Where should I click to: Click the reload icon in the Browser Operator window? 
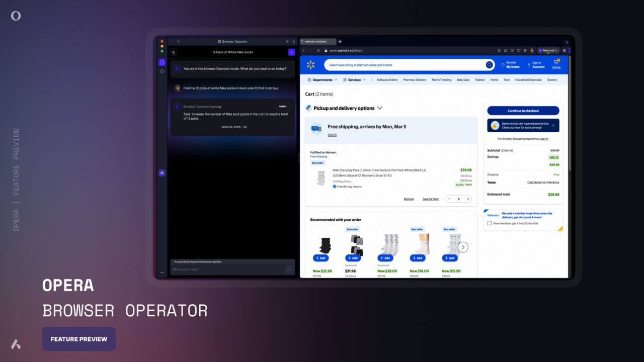[178, 41]
